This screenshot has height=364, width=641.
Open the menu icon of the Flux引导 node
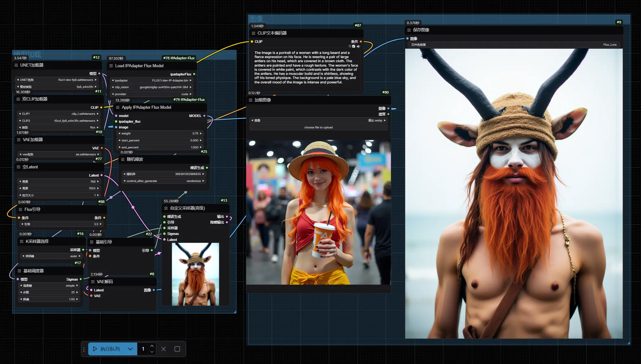pos(20,209)
